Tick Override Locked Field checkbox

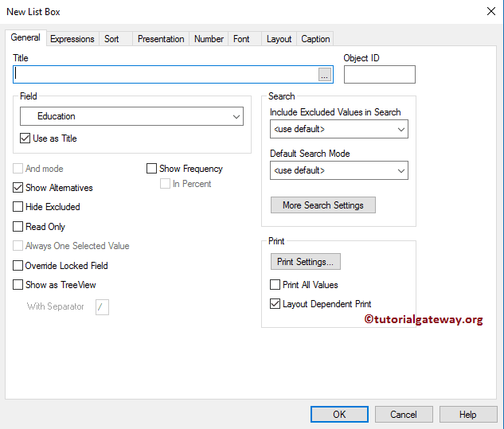point(18,266)
